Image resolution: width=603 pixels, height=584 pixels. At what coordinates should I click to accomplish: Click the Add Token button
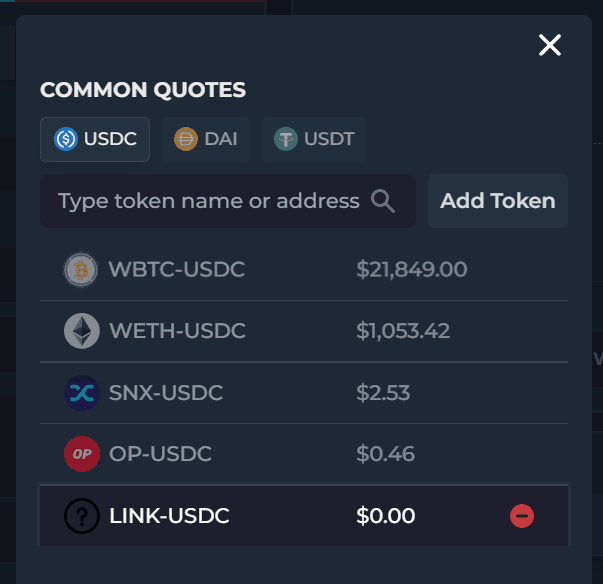(498, 201)
